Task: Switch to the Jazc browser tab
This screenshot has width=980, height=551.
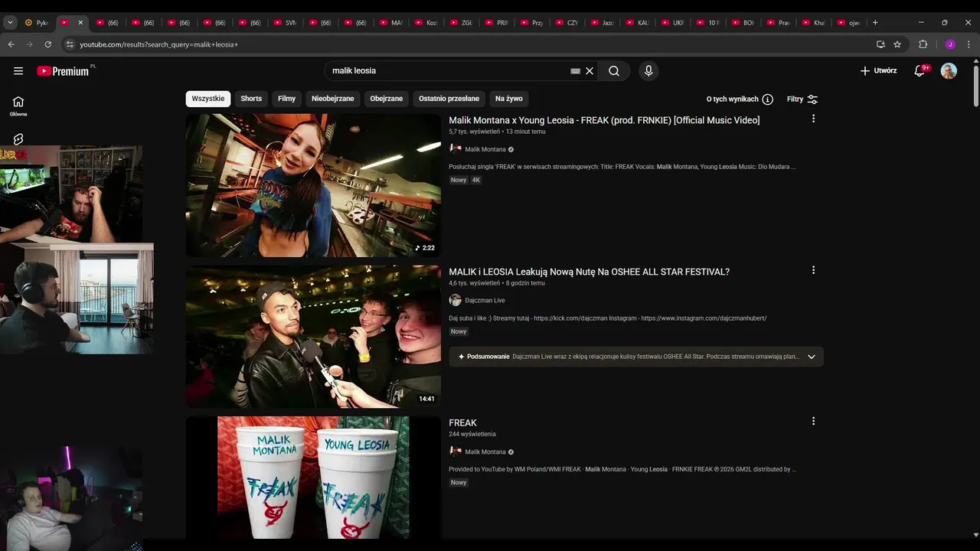Action: pos(603,23)
